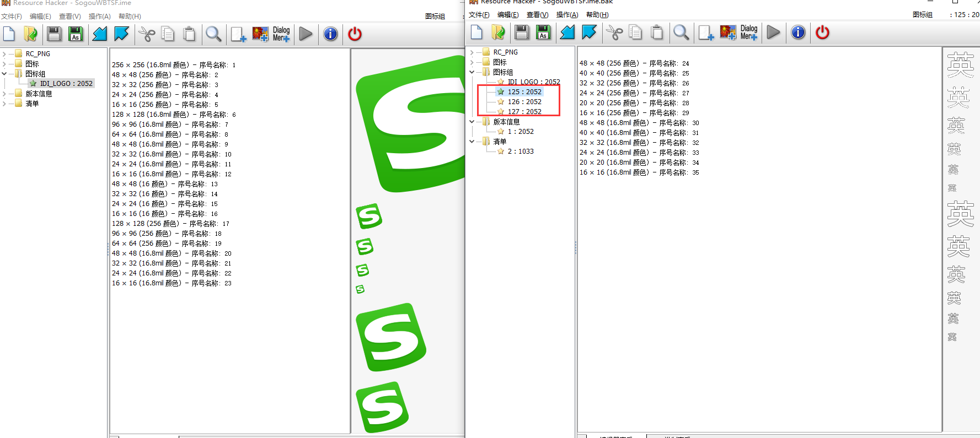Screen dimensions: 980x438
Task: Click Info icon in left window toolbar
Action: pyautogui.click(x=330, y=34)
